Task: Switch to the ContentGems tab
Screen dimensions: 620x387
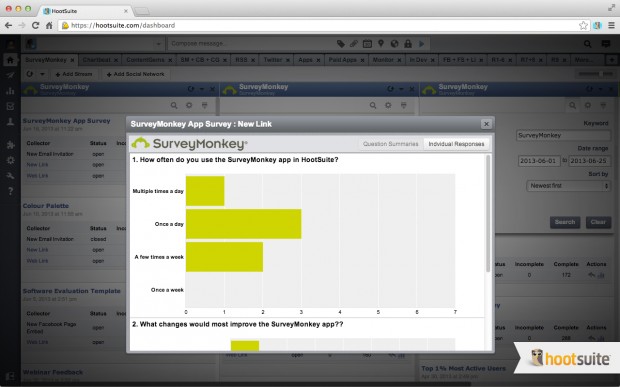Action: coord(145,60)
